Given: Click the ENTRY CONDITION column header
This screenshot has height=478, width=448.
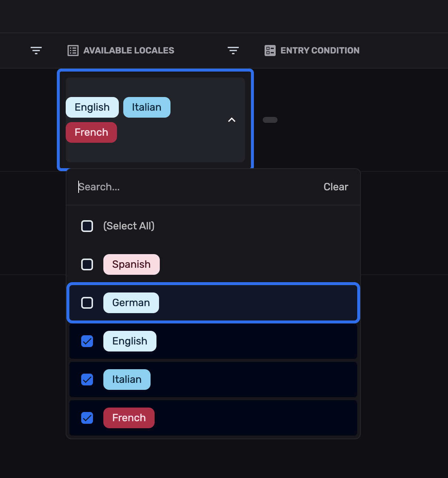Looking at the screenshot, I should [x=320, y=50].
